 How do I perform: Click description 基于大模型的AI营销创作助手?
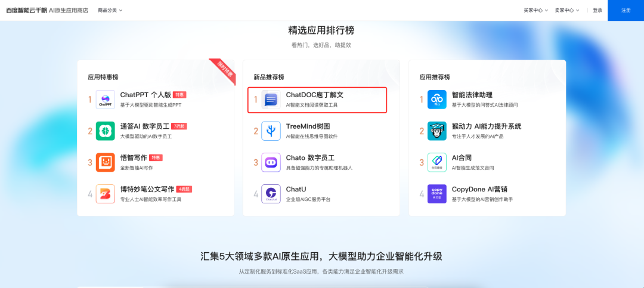click(482, 200)
